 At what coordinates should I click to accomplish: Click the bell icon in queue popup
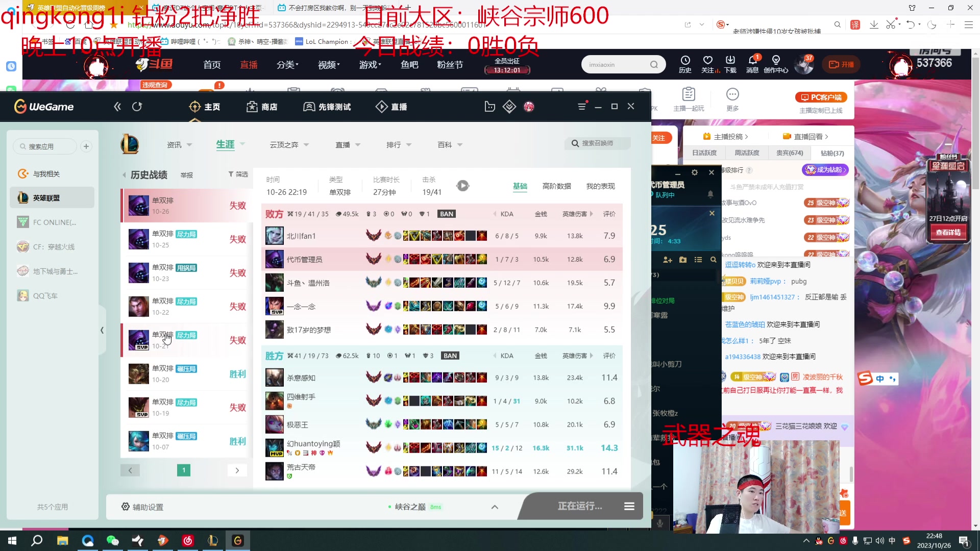tap(710, 194)
